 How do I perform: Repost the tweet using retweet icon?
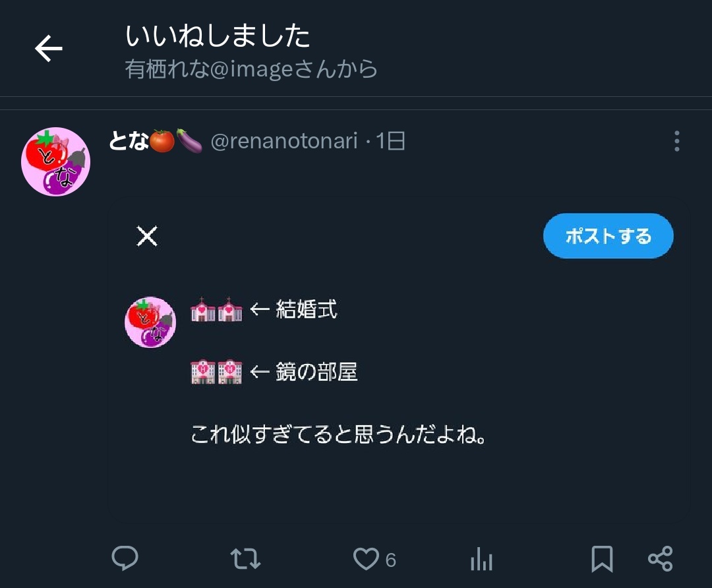(245, 559)
